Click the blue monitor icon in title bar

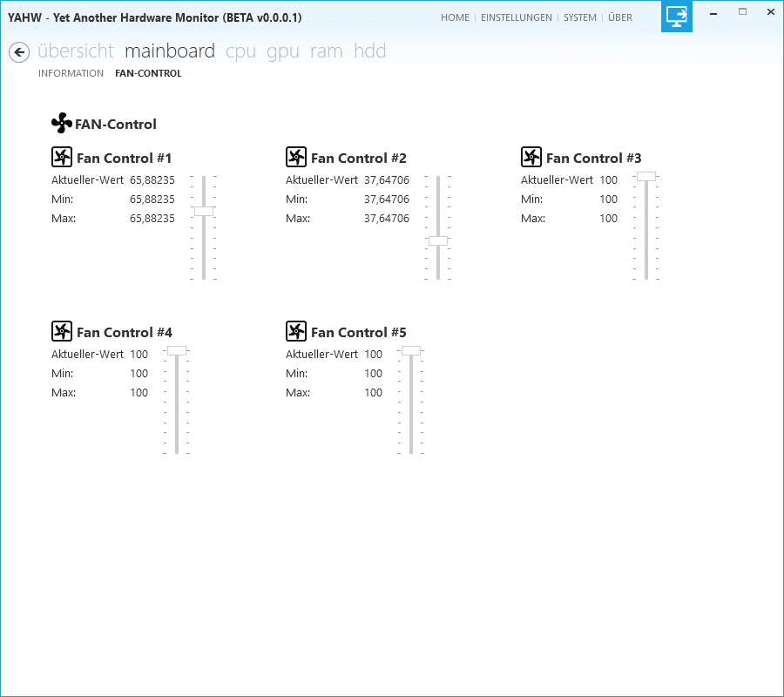[x=677, y=17]
